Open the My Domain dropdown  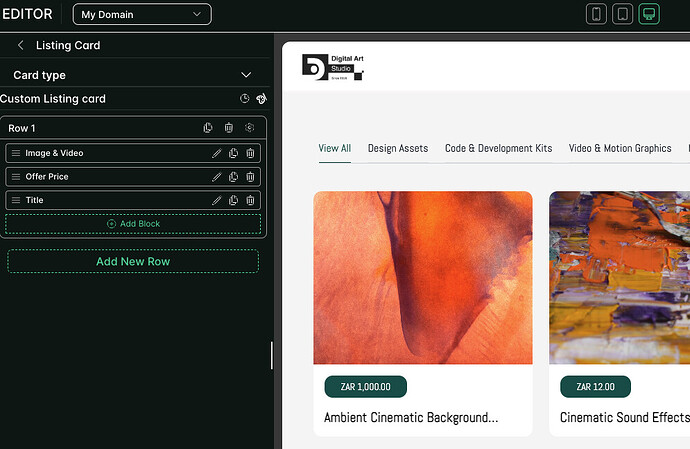[142, 14]
